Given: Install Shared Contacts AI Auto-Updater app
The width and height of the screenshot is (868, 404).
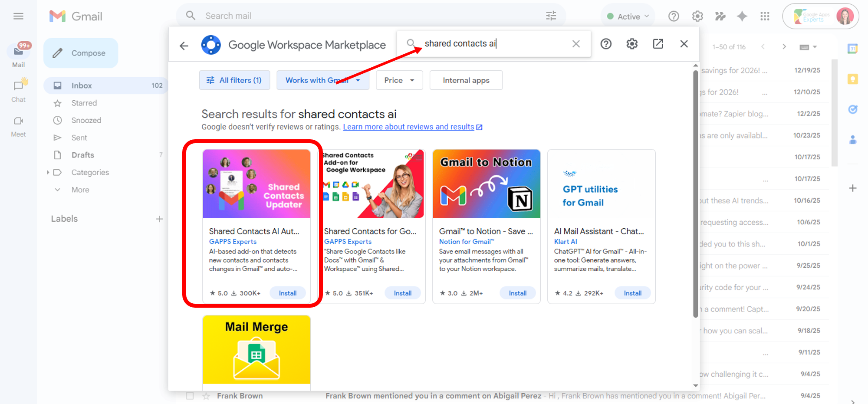Looking at the screenshot, I should [x=287, y=293].
